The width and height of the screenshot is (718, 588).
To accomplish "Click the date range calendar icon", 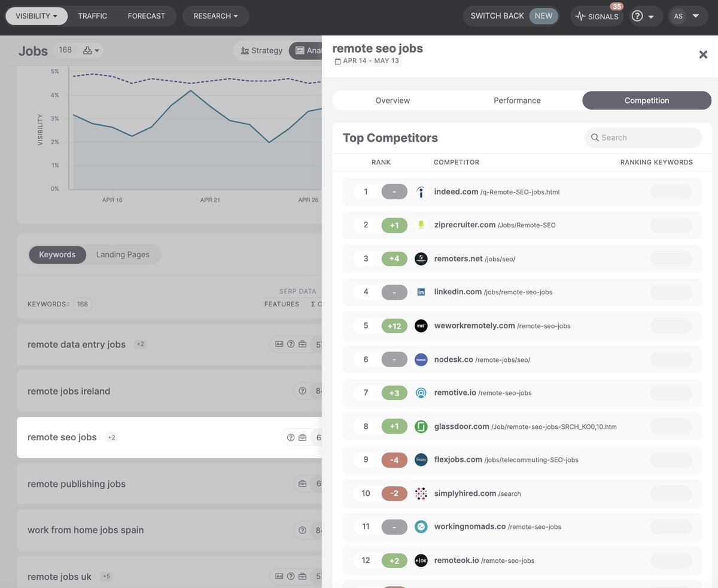I will (x=337, y=61).
